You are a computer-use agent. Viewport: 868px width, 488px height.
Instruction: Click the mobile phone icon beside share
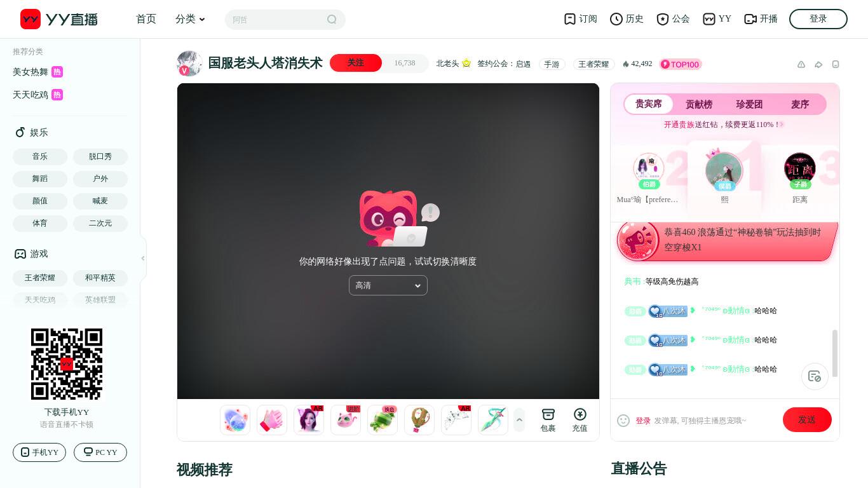click(x=836, y=64)
